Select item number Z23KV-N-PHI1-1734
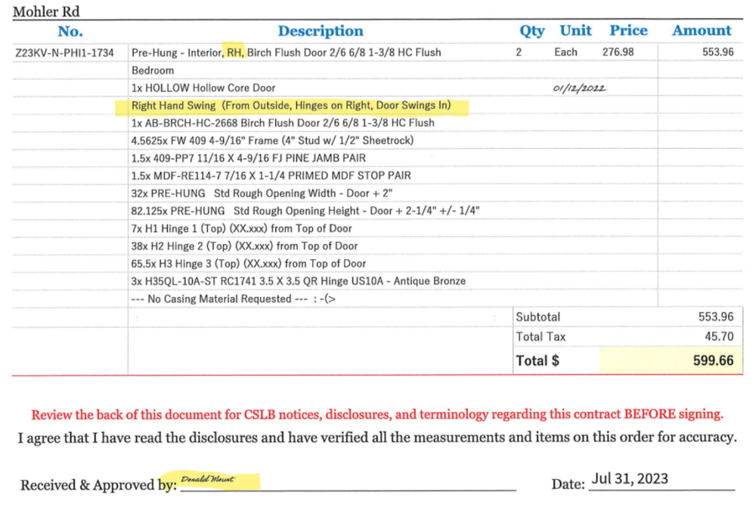Screen dimensions: 756x532 pos(65,53)
